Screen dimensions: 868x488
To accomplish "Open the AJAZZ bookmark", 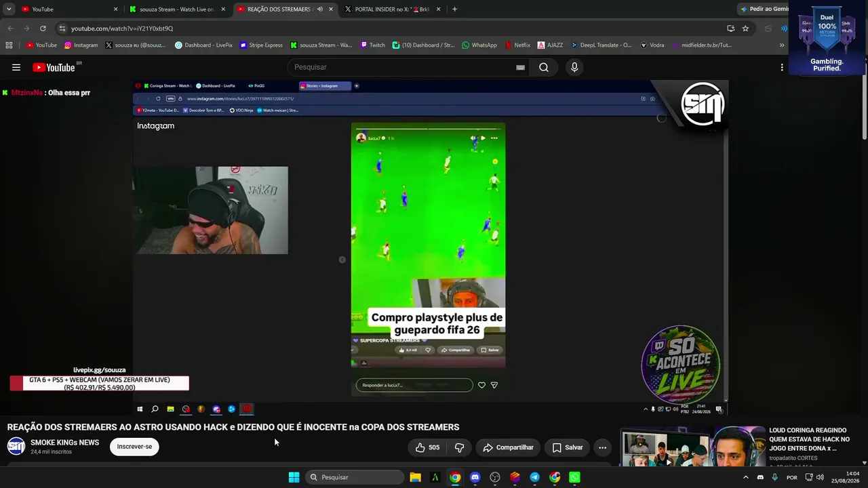I will click(x=550, y=45).
